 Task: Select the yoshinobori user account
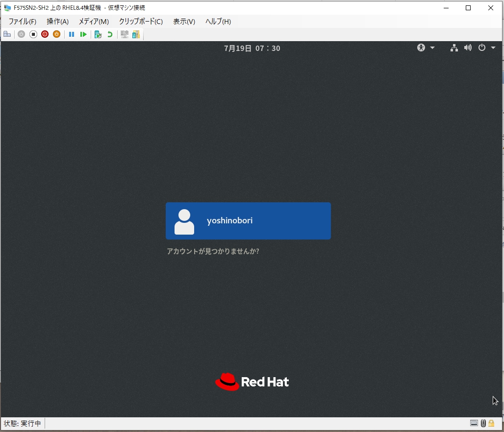248,220
